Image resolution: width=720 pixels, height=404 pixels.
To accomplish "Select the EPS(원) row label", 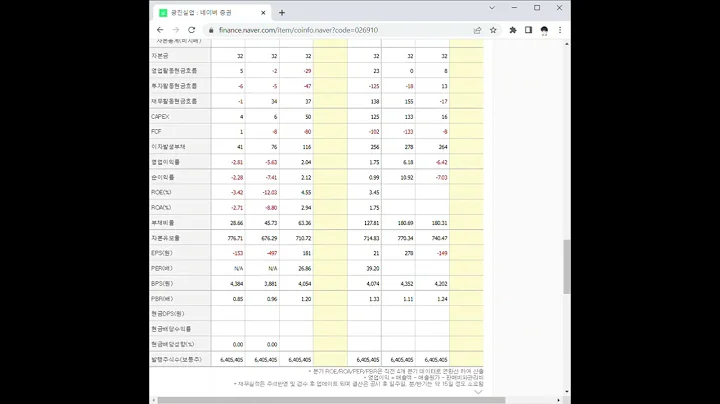I will [x=162, y=253].
